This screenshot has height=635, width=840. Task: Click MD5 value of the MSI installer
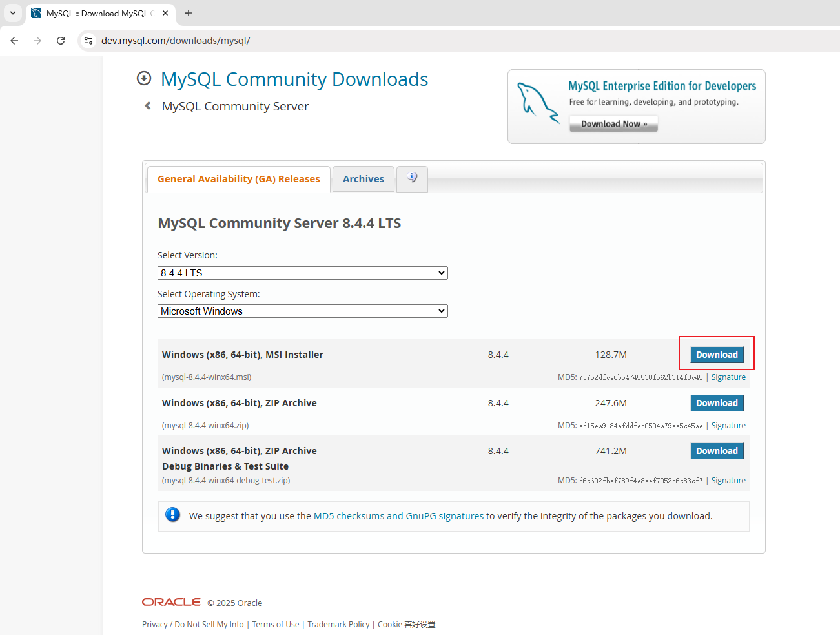pyautogui.click(x=640, y=377)
